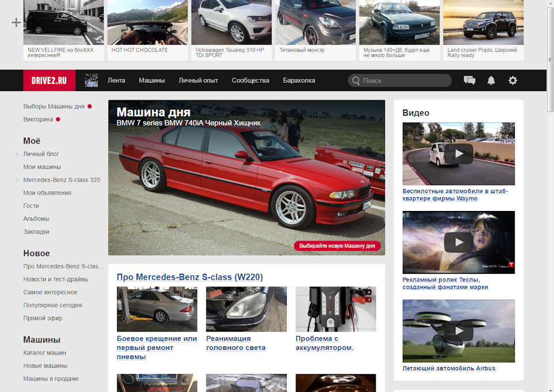Click the page vertical scrollbar handle
This screenshot has height=392, width=554.
pos(550,59)
